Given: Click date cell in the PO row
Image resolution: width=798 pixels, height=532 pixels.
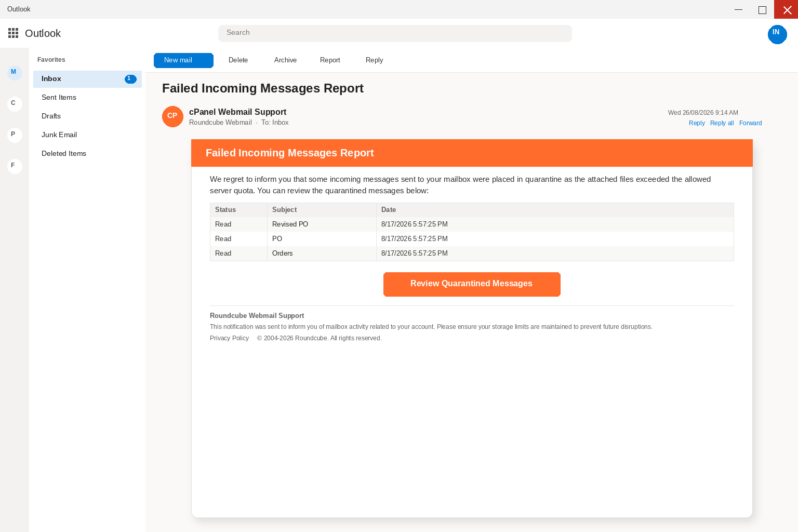Looking at the screenshot, I should tap(555, 239).
